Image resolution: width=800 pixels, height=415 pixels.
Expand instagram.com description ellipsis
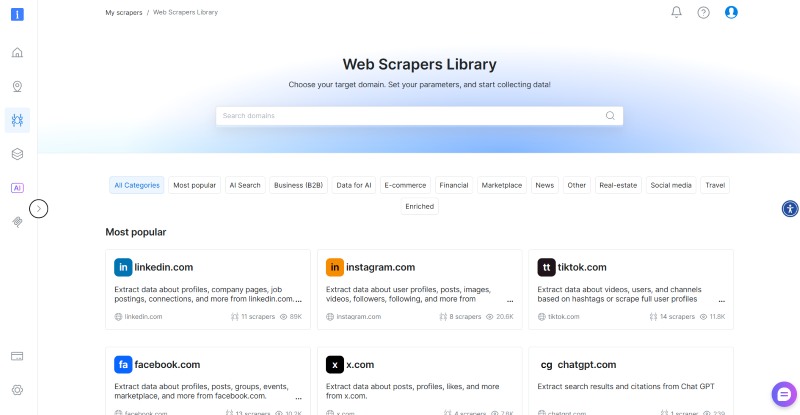510,301
